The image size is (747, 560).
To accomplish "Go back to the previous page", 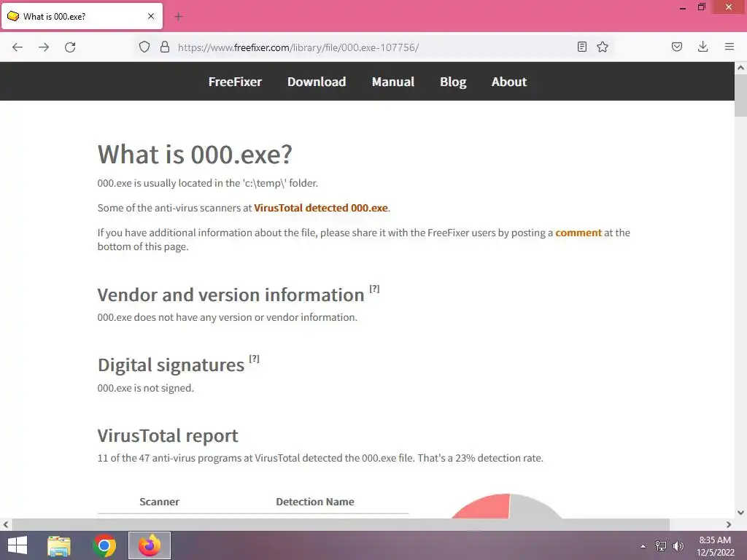I will point(18,47).
